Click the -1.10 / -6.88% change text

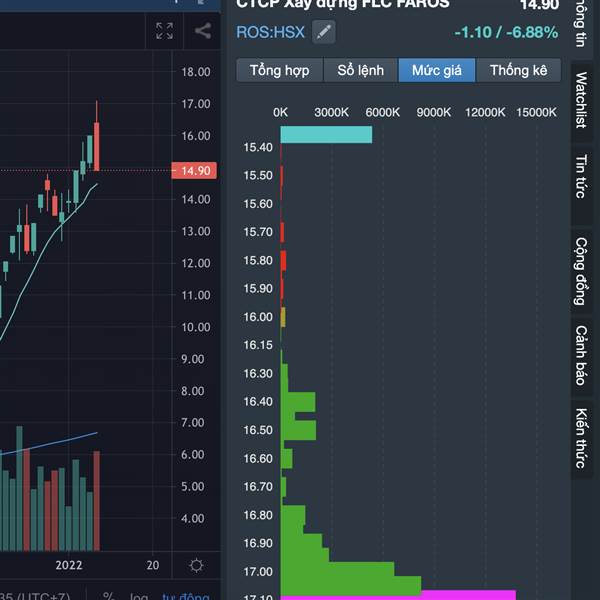506,32
